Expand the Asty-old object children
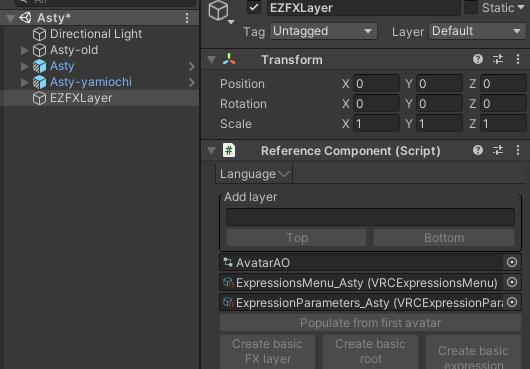Screen dimensions: 530x369 click(24, 50)
